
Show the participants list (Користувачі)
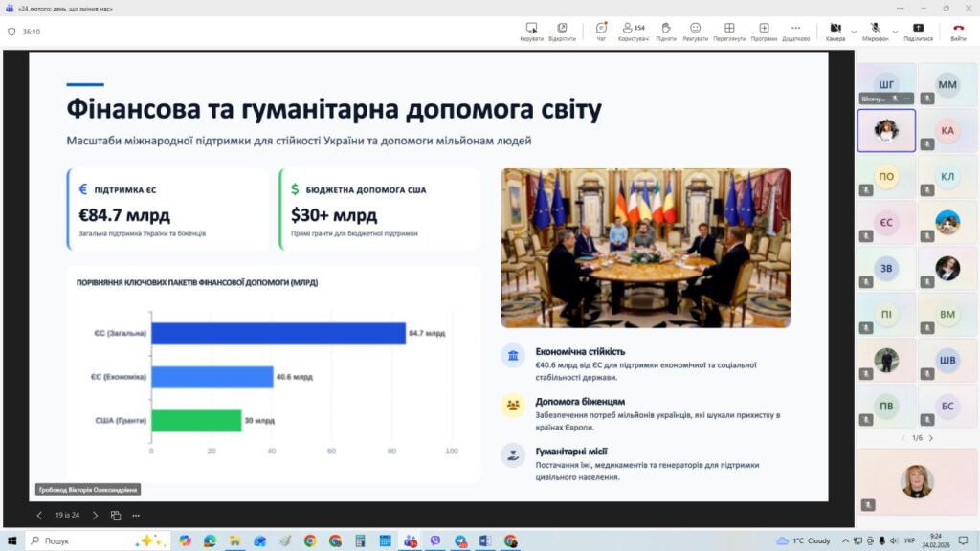(634, 31)
